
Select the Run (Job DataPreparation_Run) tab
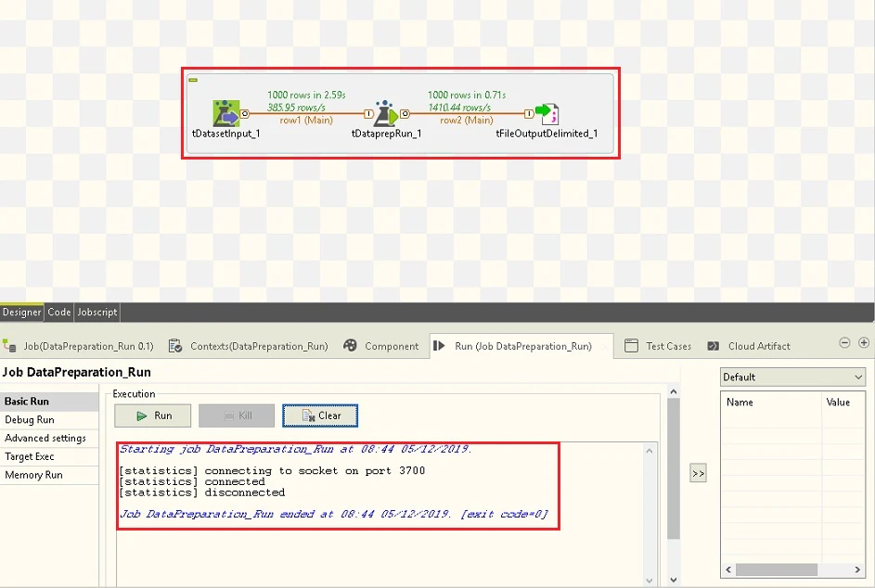[521, 346]
